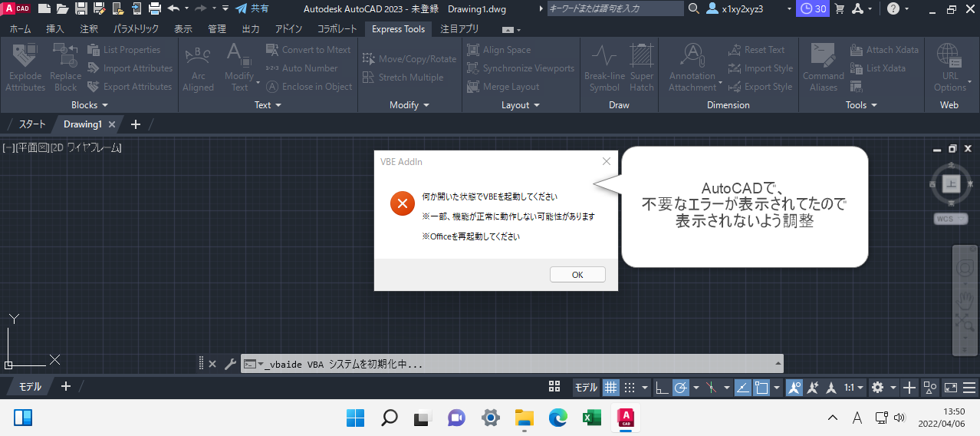Switch to the パラメトリック ribbon tab

(136, 29)
